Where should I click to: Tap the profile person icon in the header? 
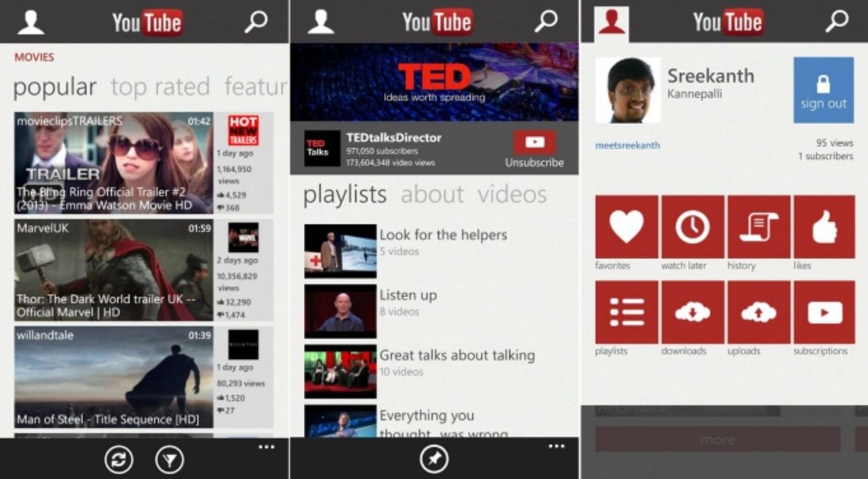(x=31, y=21)
